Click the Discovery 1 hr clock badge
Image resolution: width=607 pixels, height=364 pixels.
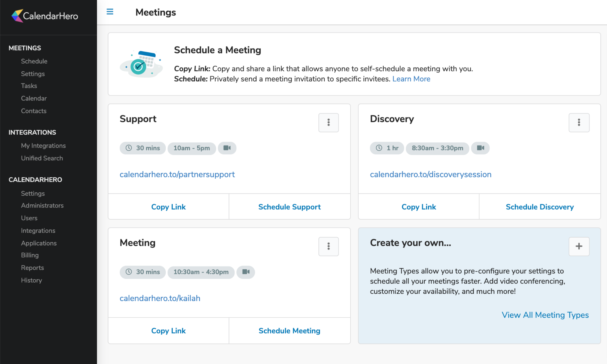[x=387, y=148]
